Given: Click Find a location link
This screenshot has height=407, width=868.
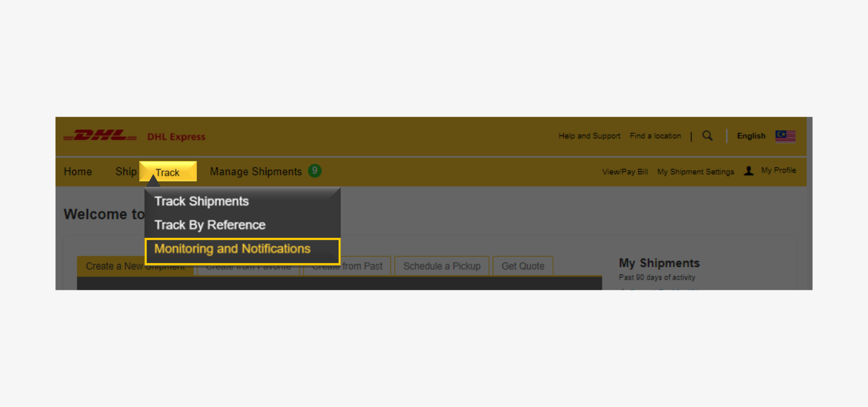Looking at the screenshot, I should pos(655,136).
